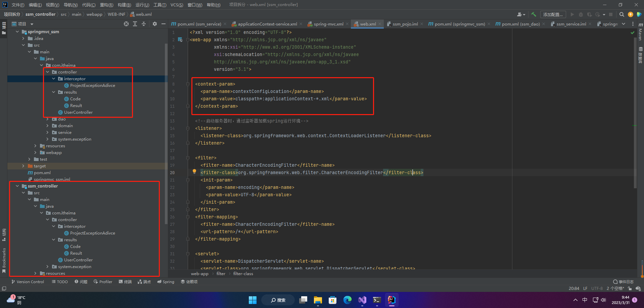This screenshot has width=644, height=308.
Task: Click the green inspection checkmark in editor
Action: coord(633,33)
